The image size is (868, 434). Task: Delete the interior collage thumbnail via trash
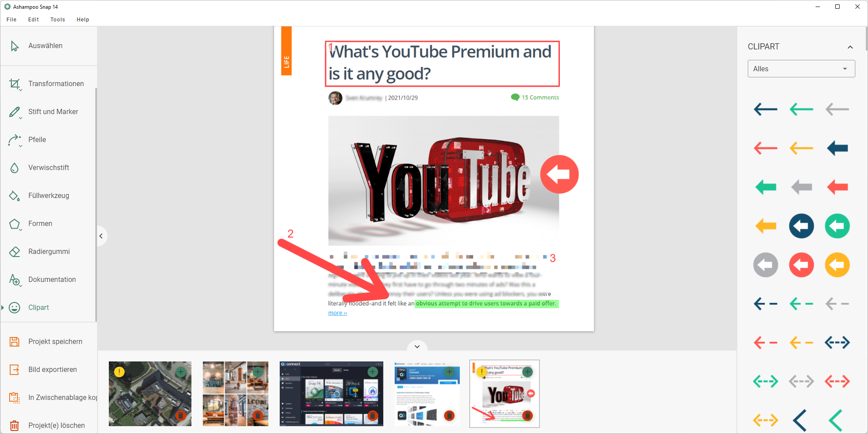258,416
